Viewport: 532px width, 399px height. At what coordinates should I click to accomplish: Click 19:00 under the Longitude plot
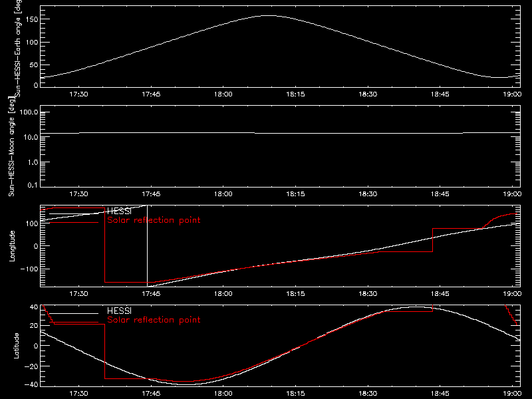click(x=512, y=294)
